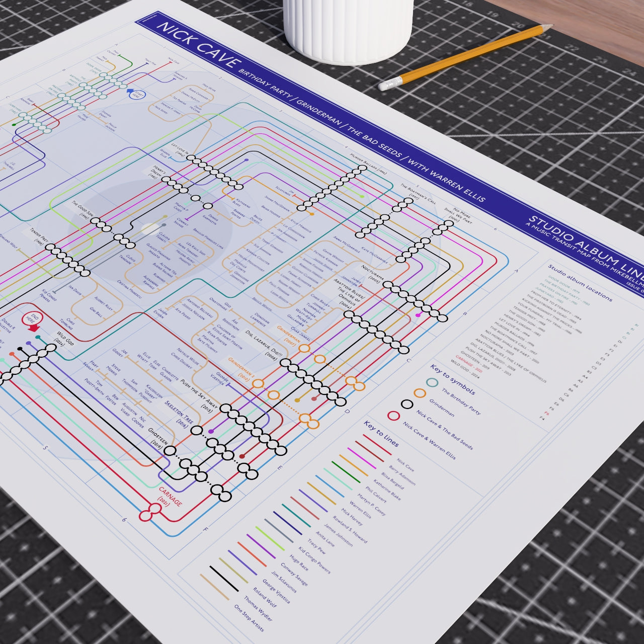Click 'The Birthday Party' symbol key text

tap(461, 401)
